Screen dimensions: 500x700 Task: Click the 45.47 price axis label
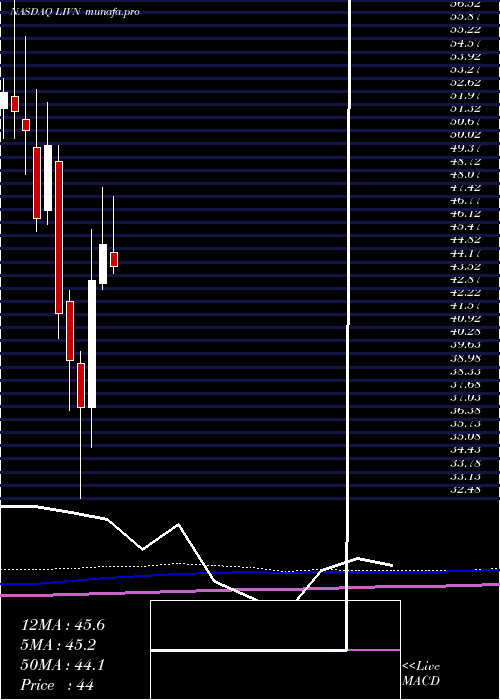coord(466,226)
